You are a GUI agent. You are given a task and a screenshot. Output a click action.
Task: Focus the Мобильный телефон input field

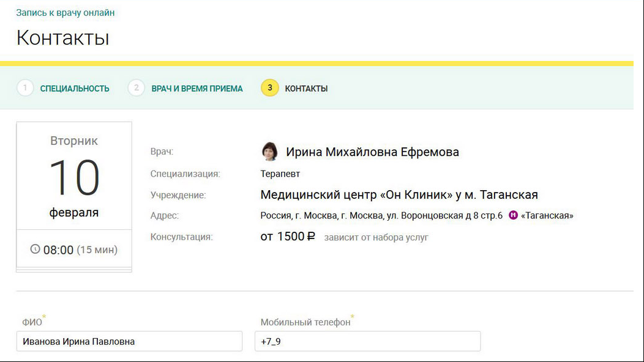click(367, 341)
